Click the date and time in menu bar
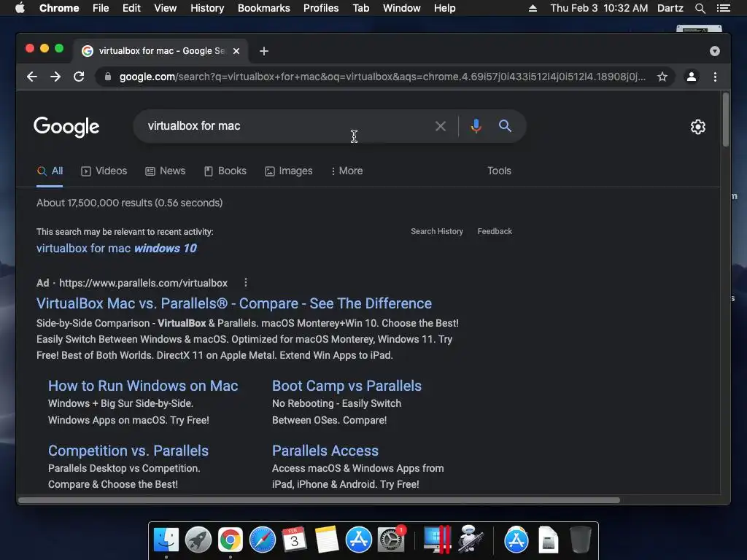 (599, 8)
